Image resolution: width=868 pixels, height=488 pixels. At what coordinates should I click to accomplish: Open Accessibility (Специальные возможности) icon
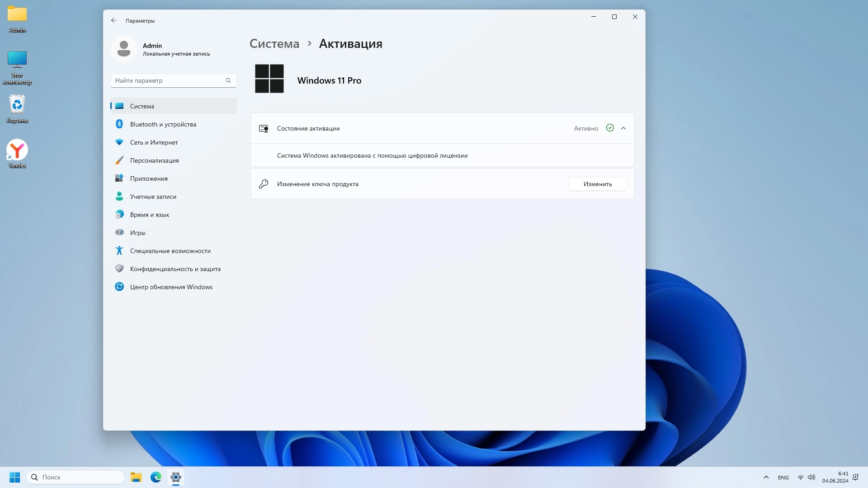[x=119, y=250]
